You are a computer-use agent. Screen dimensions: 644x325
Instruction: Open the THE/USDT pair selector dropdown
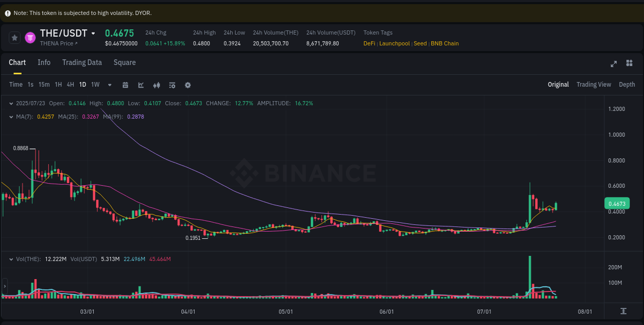click(x=93, y=33)
